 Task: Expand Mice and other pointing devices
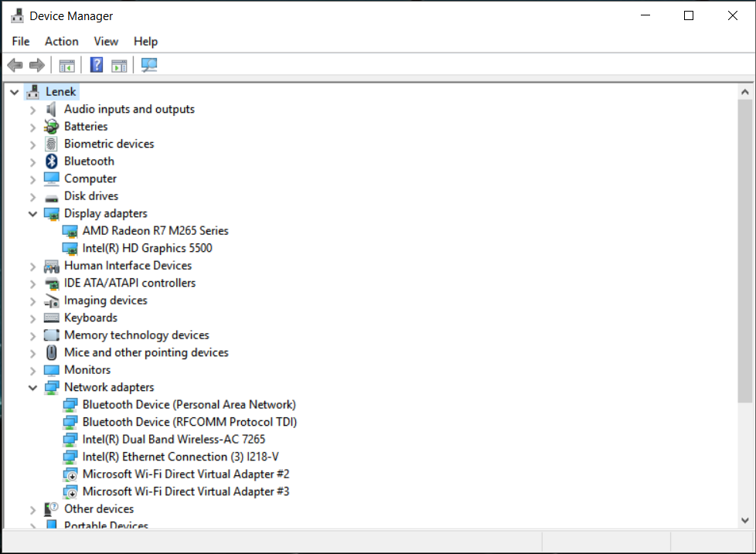point(32,354)
